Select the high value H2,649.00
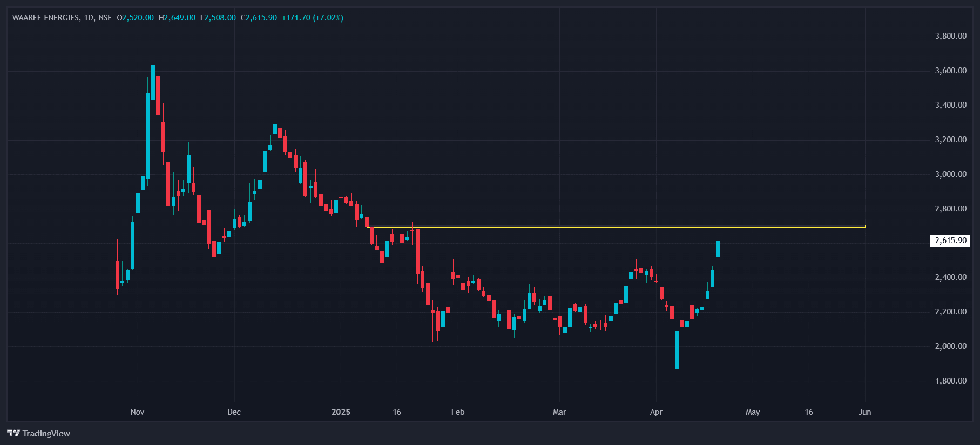The width and height of the screenshot is (980, 445). tap(177, 18)
